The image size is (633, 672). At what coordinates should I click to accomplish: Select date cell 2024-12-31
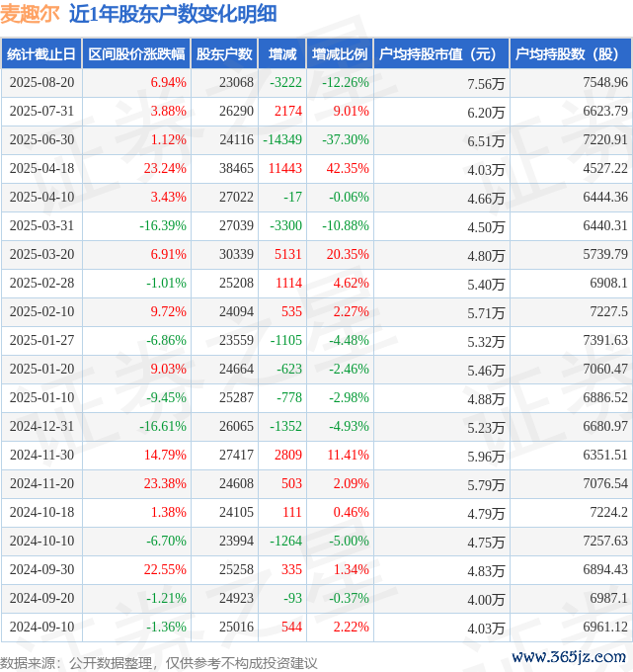[42, 427]
